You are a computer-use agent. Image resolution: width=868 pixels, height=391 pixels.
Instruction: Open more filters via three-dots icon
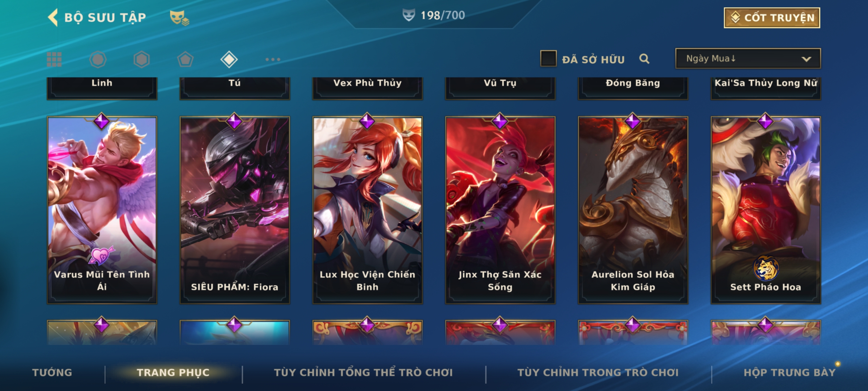pos(273,59)
